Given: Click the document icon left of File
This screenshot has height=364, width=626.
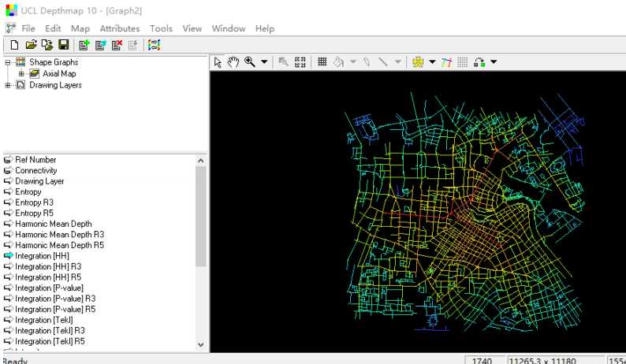Looking at the screenshot, I should pyautogui.click(x=10, y=28).
